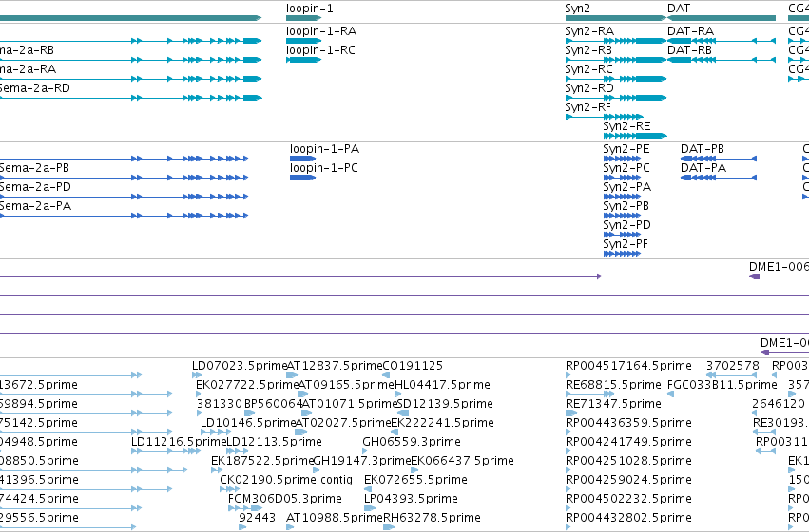Screen dimensions: 809x532
Task: Select Syn2-RF transcript
Action: point(605,117)
